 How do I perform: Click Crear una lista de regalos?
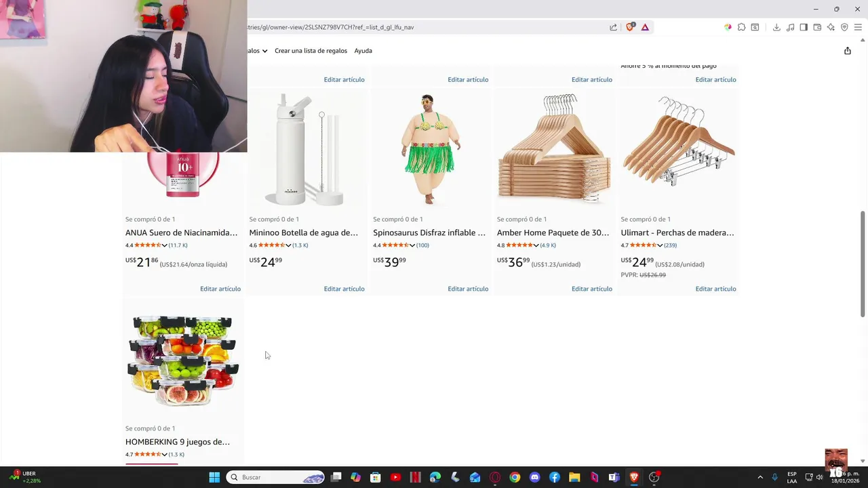[x=311, y=51]
